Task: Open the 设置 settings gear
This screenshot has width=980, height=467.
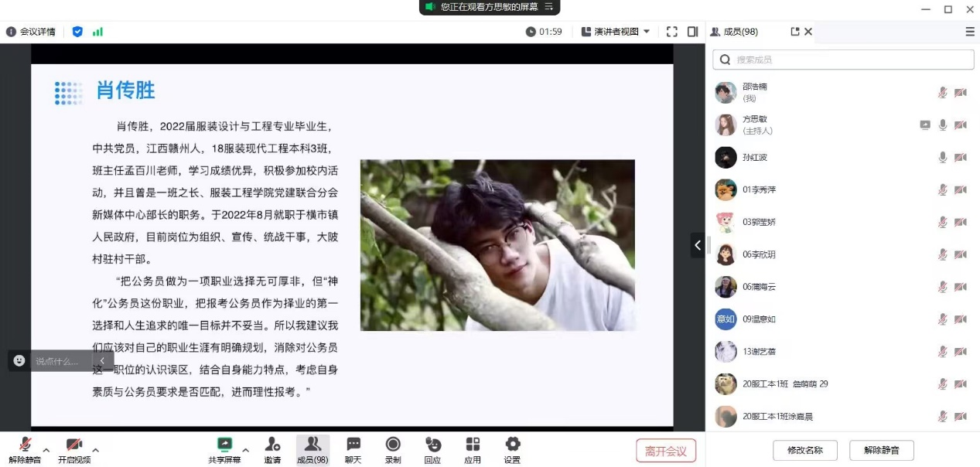Action: [x=512, y=444]
